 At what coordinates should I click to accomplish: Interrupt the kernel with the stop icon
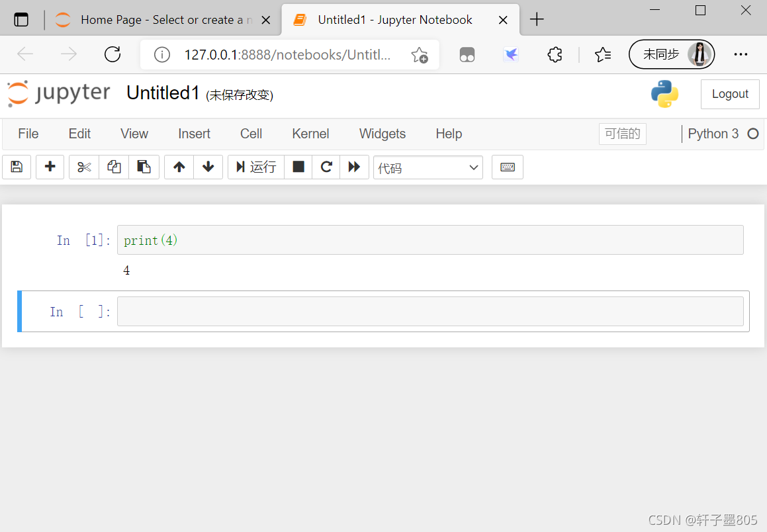tap(298, 167)
